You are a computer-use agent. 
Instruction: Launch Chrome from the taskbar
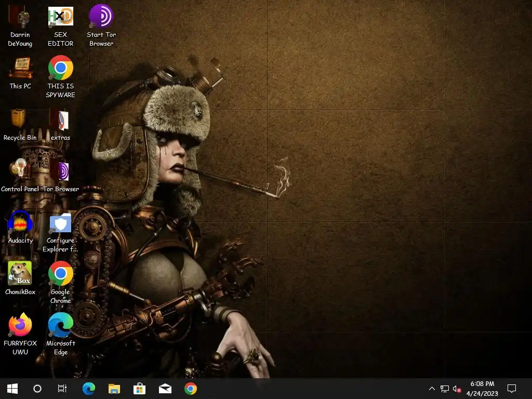click(191, 389)
